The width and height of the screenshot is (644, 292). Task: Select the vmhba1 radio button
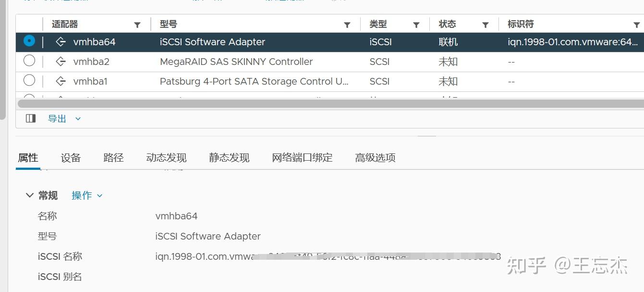click(x=29, y=81)
